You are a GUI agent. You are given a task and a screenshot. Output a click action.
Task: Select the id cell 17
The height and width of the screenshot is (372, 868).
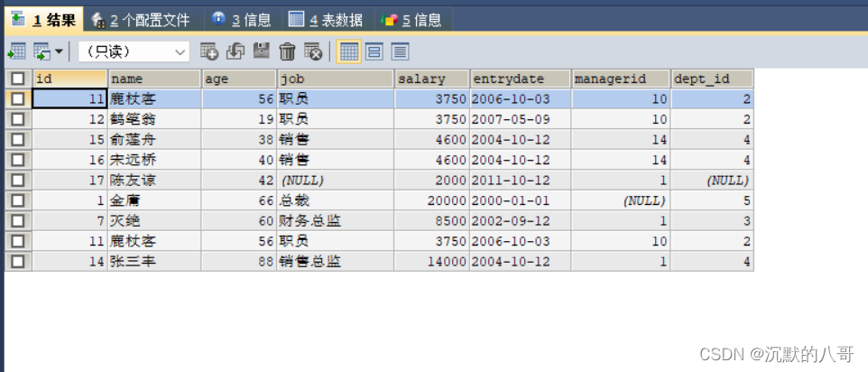pos(69,180)
